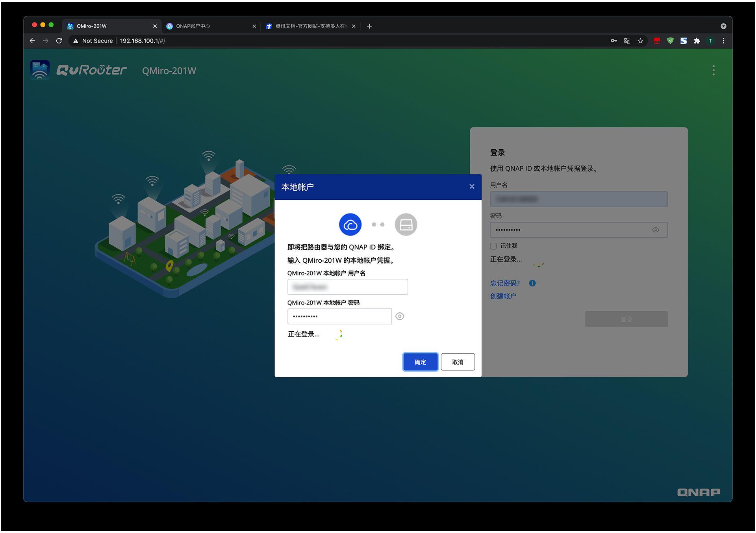Close the 腾讯文档 tab
Viewport: 756px width, 533px height.
click(354, 26)
